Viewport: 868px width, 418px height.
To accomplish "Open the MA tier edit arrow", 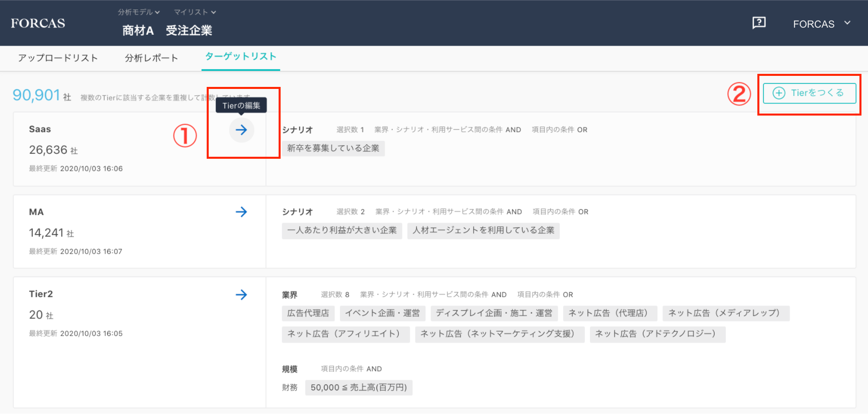I will coord(241,212).
